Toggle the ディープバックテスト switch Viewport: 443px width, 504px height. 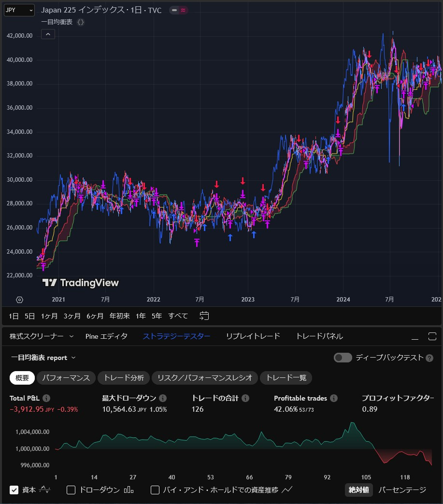coord(343,358)
